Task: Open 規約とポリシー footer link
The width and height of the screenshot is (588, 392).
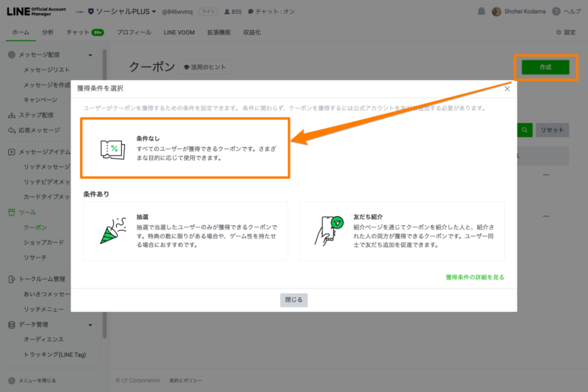Action: 186,380
